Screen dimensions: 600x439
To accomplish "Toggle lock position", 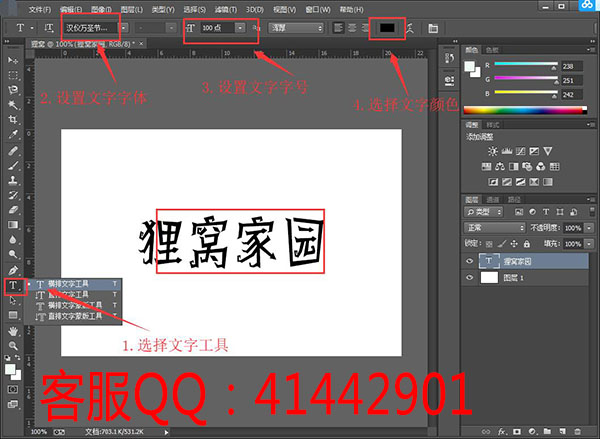I will coord(514,243).
